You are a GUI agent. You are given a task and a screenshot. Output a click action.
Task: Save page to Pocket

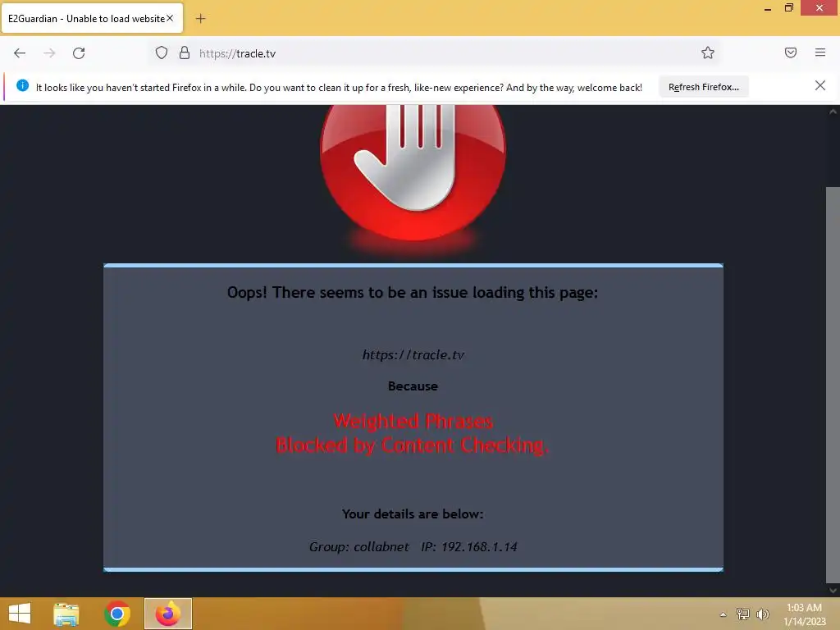[x=791, y=52]
